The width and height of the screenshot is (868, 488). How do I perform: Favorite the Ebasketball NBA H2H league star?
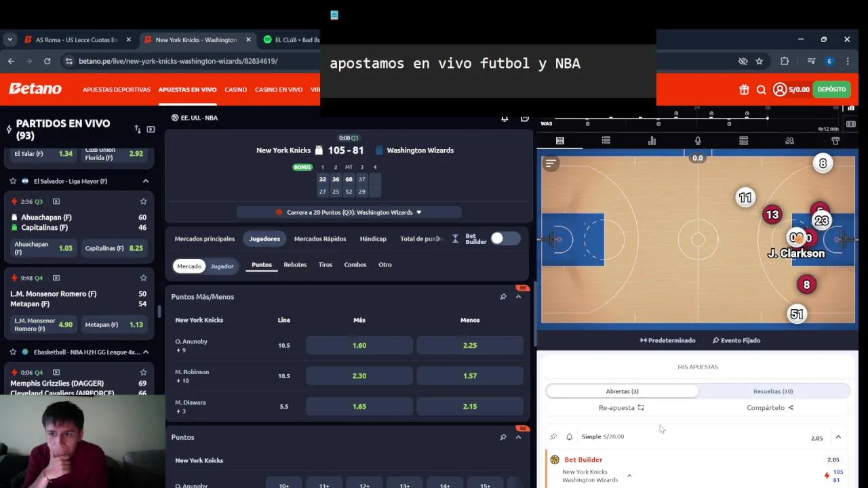click(13, 352)
